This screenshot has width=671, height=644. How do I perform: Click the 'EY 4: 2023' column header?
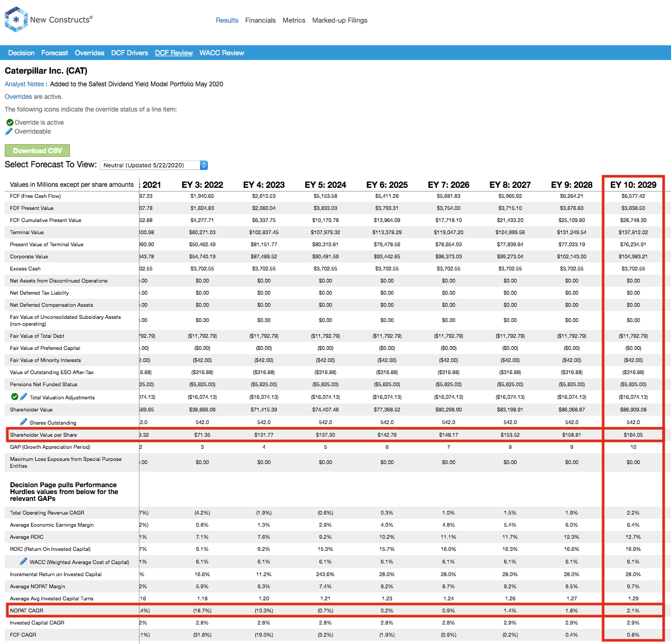(264, 185)
